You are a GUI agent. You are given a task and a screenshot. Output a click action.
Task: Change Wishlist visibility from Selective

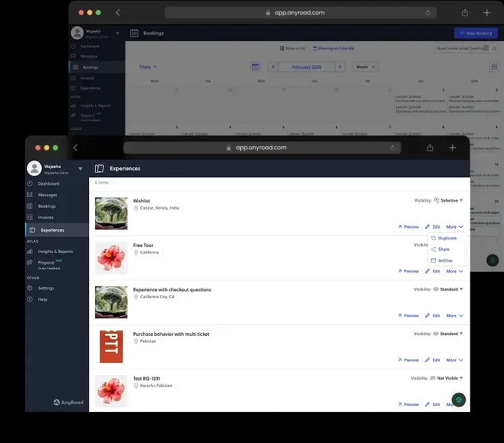click(449, 200)
